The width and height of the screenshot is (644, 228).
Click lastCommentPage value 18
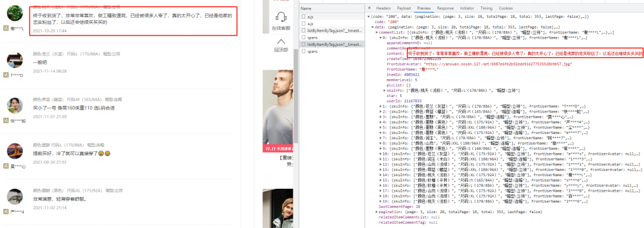(417, 206)
